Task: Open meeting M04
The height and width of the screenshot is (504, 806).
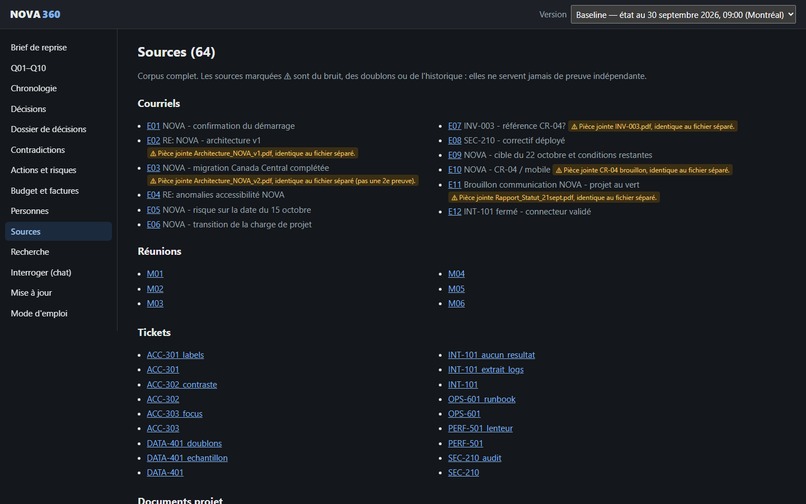Action: [456, 274]
